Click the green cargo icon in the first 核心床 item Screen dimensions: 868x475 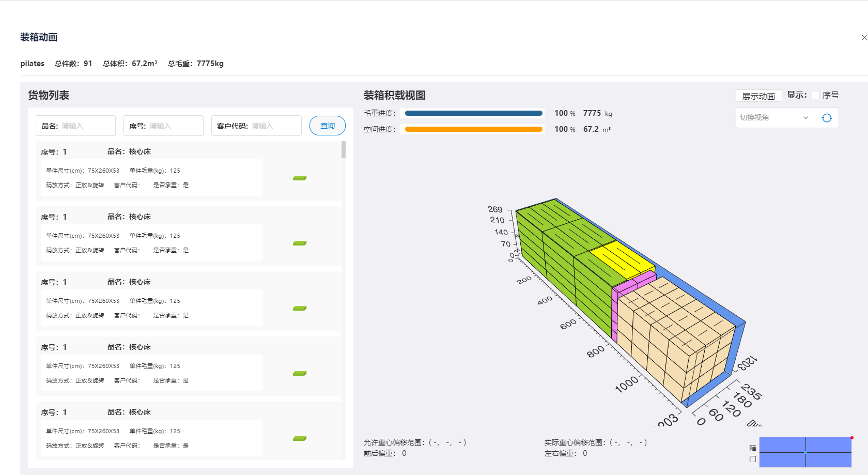tap(300, 178)
